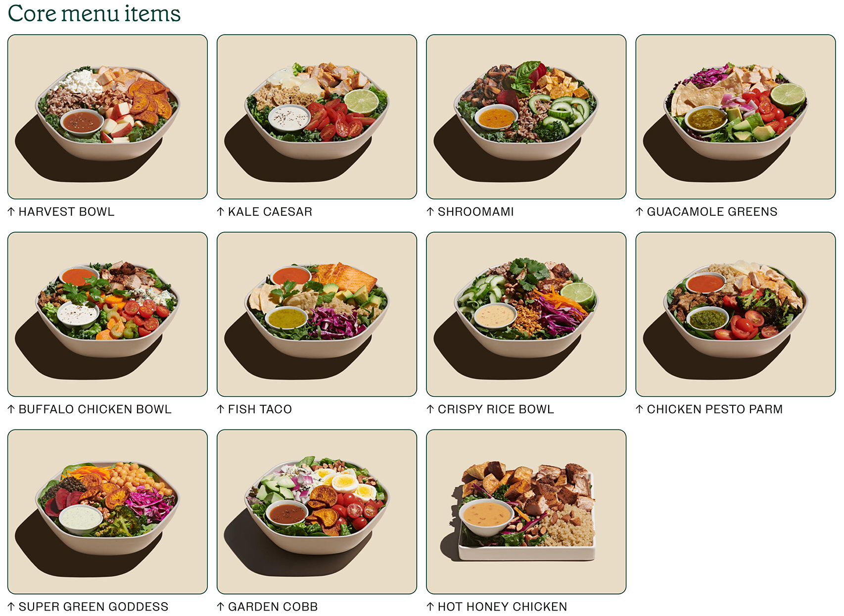Open the Harvest Bowl image card
This screenshot has width=844, height=616.
107,117
